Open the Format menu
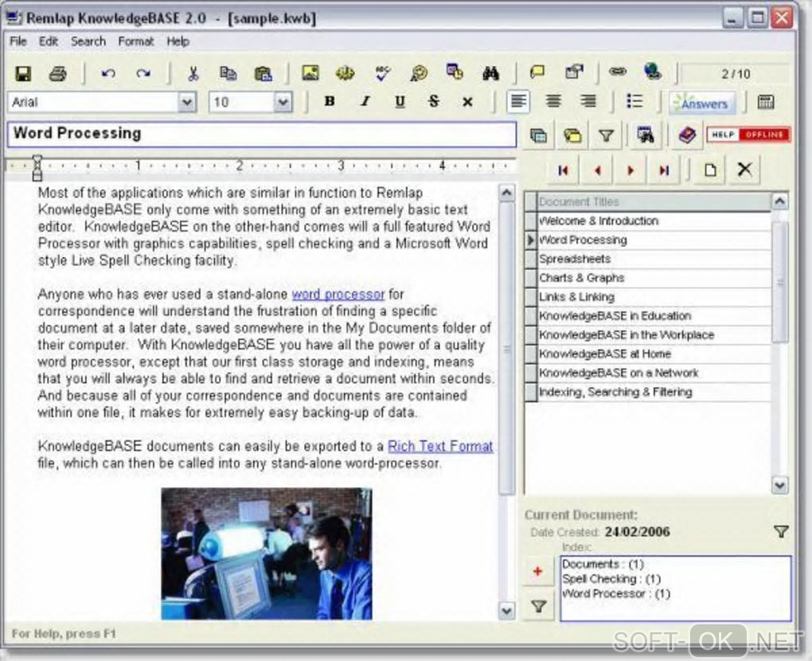812x661 pixels. tap(135, 41)
